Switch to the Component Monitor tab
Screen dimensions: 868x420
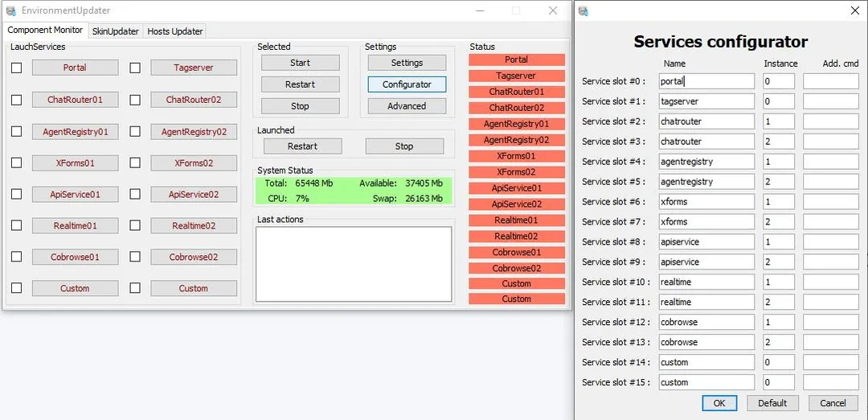click(45, 30)
